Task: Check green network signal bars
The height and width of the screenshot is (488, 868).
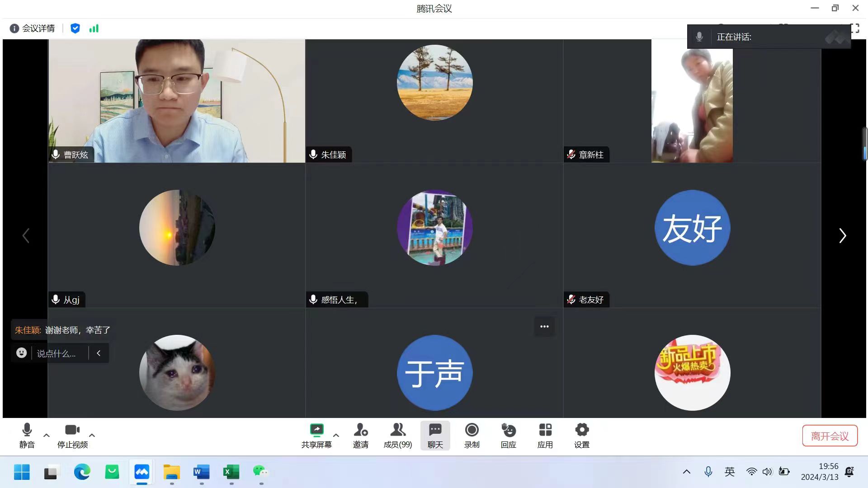Action: click(94, 28)
